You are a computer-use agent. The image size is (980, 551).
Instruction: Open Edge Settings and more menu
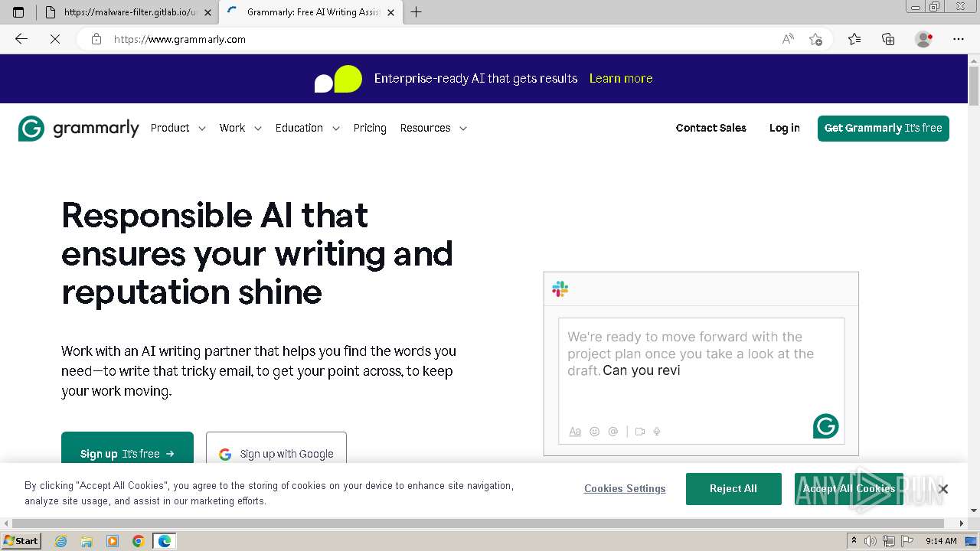(x=959, y=39)
